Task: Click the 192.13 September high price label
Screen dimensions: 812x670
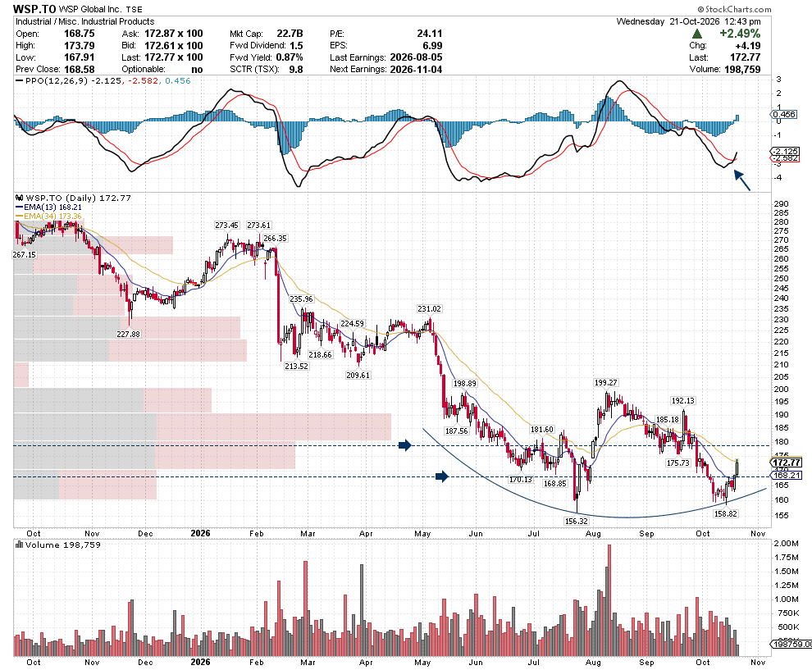Action: pyautogui.click(x=683, y=401)
